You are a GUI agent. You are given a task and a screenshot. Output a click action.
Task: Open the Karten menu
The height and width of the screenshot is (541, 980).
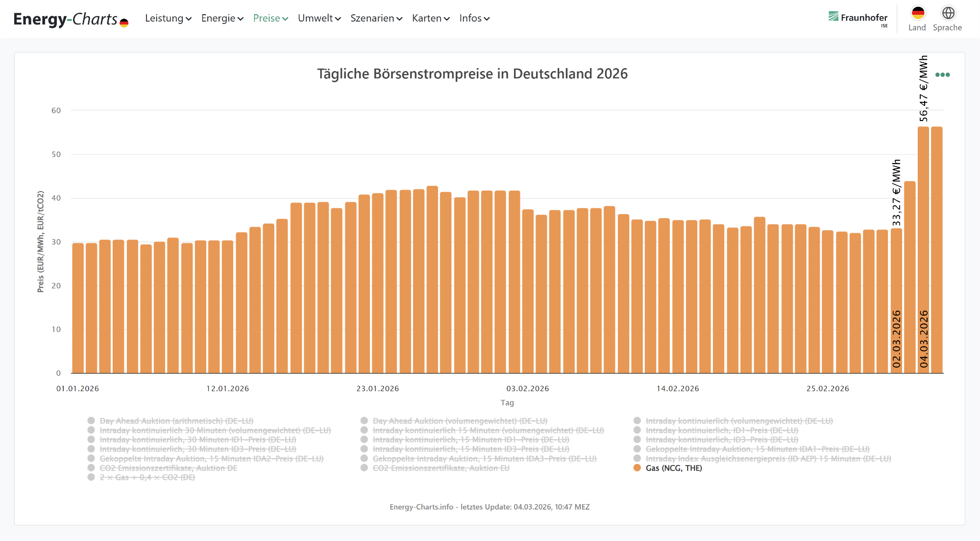point(430,18)
